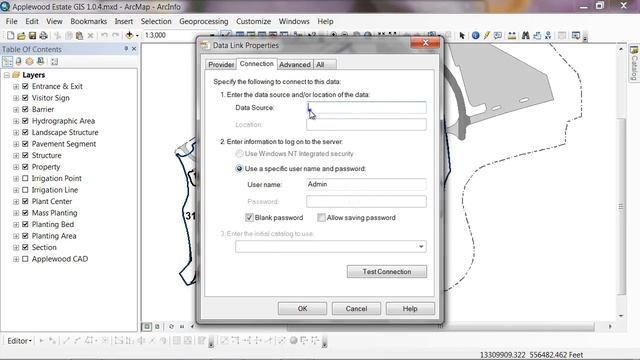This screenshot has height=360, width=640.
Task: Save the map with the floppy disk icon
Action: tap(32, 36)
